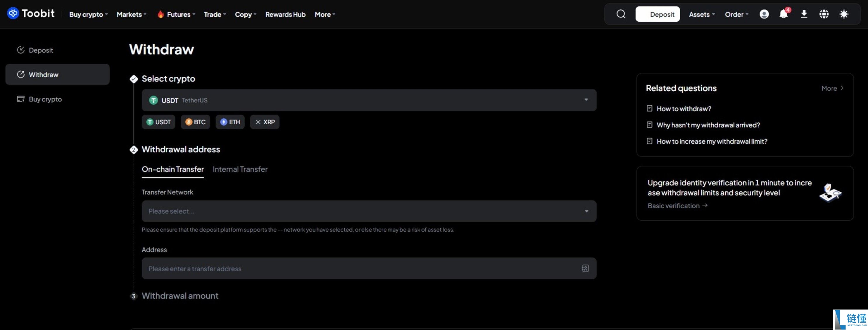Focus the transfer address input field

tap(369, 268)
